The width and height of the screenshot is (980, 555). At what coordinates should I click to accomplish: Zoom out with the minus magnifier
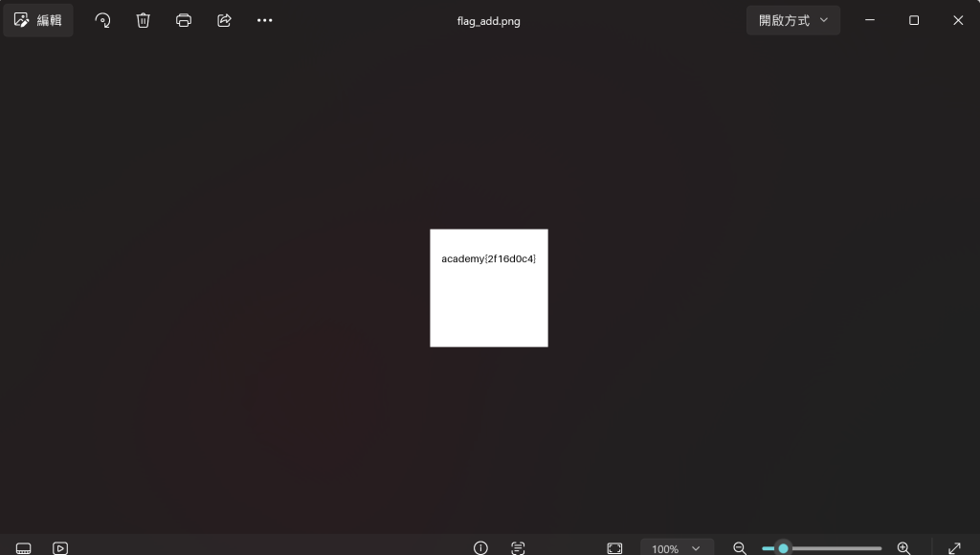(x=740, y=548)
